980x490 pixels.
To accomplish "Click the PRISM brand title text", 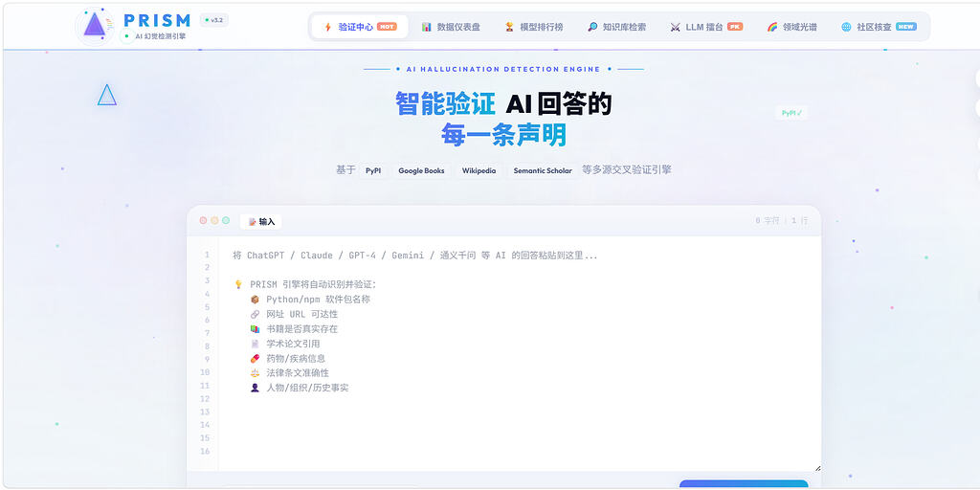I will [x=157, y=20].
